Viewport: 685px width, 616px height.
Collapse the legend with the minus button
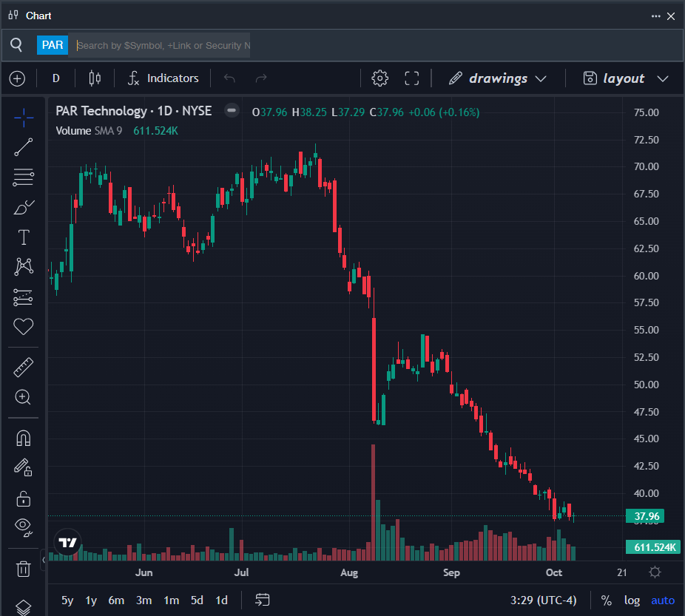click(232, 111)
